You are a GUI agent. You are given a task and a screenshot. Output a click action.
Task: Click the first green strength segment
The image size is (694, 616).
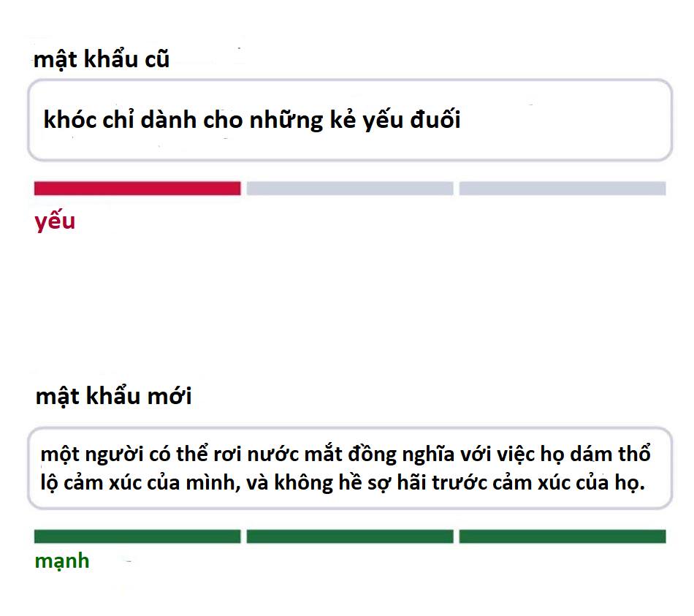tap(137, 536)
